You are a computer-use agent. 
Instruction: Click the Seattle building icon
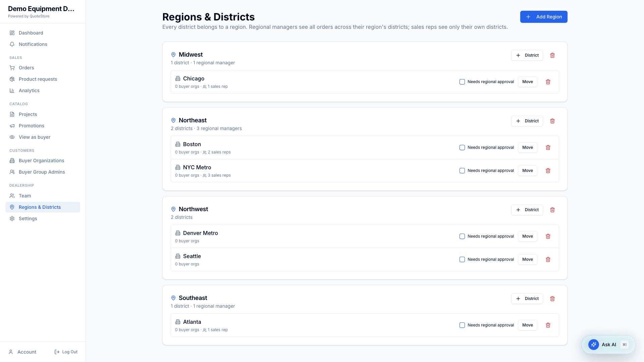[178, 256]
